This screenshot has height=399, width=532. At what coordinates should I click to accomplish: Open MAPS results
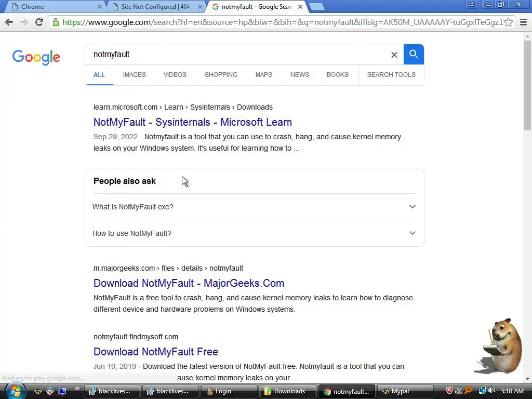[x=263, y=75]
